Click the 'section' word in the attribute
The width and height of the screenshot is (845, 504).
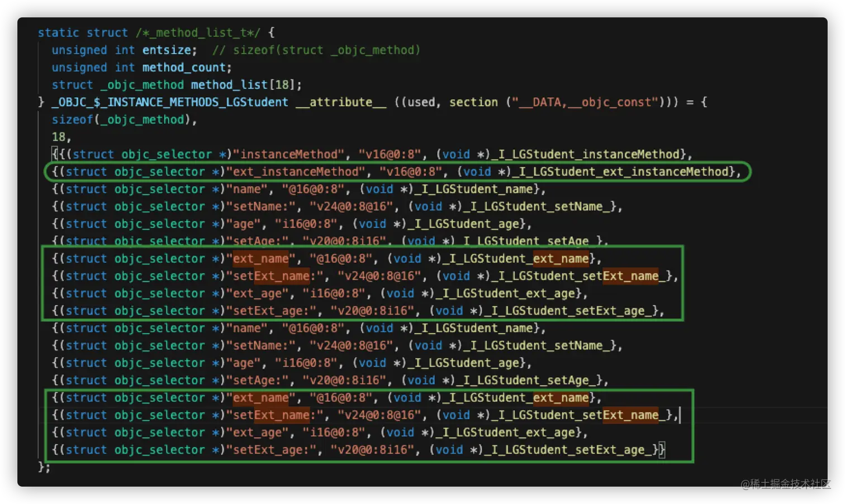click(x=473, y=102)
